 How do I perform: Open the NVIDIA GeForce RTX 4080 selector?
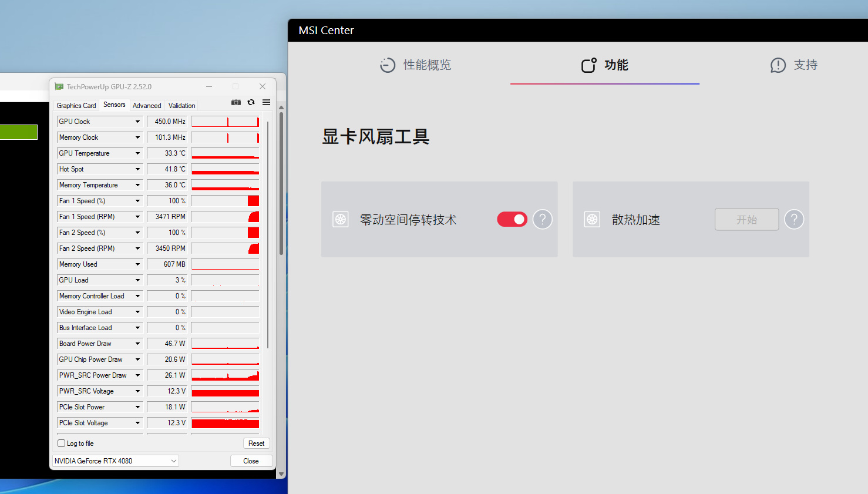point(116,461)
